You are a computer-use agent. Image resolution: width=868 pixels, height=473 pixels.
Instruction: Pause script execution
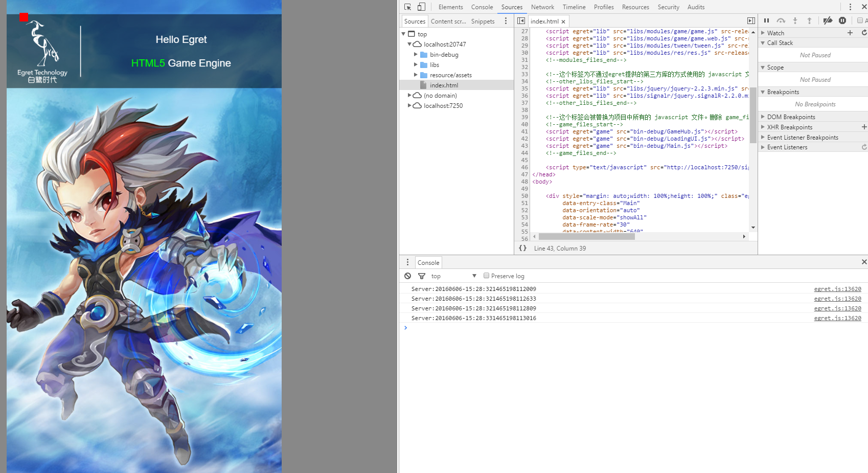[766, 20]
